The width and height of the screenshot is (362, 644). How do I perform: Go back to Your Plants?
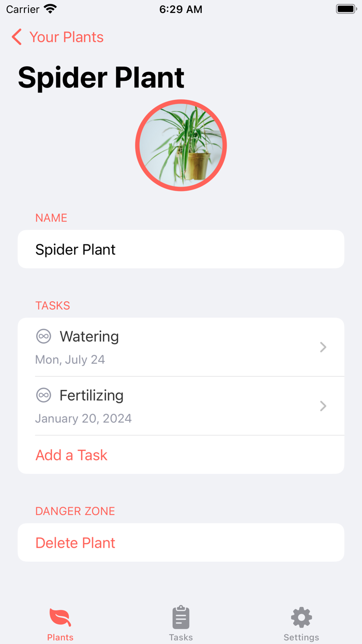click(x=57, y=37)
